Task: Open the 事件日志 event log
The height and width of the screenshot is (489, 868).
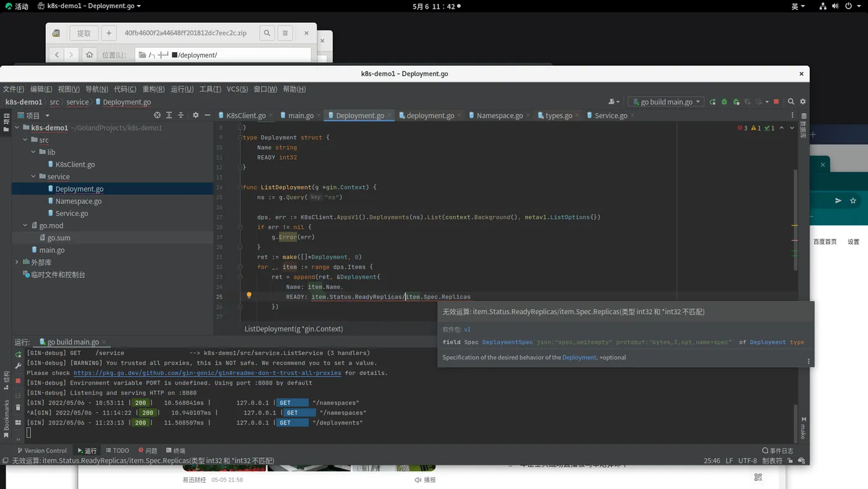Action: [777, 451]
